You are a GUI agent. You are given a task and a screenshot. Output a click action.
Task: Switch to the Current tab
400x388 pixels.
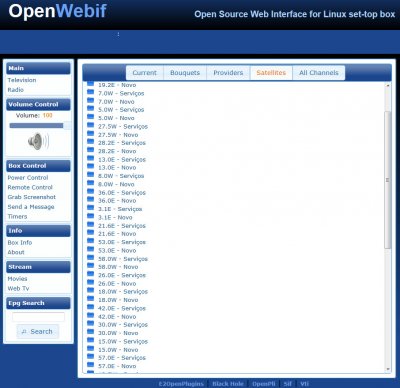[x=145, y=73]
